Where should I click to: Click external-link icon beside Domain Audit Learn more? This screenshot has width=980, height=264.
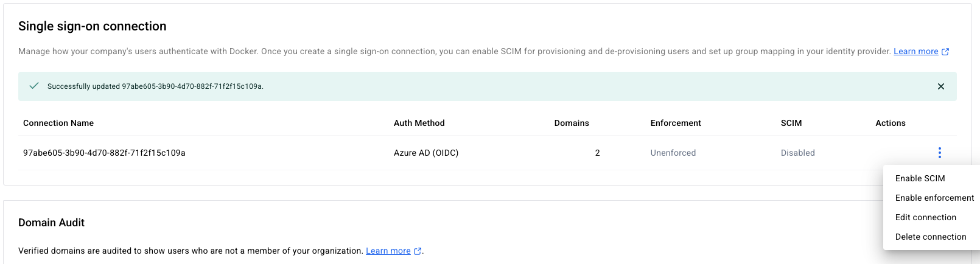(418, 251)
